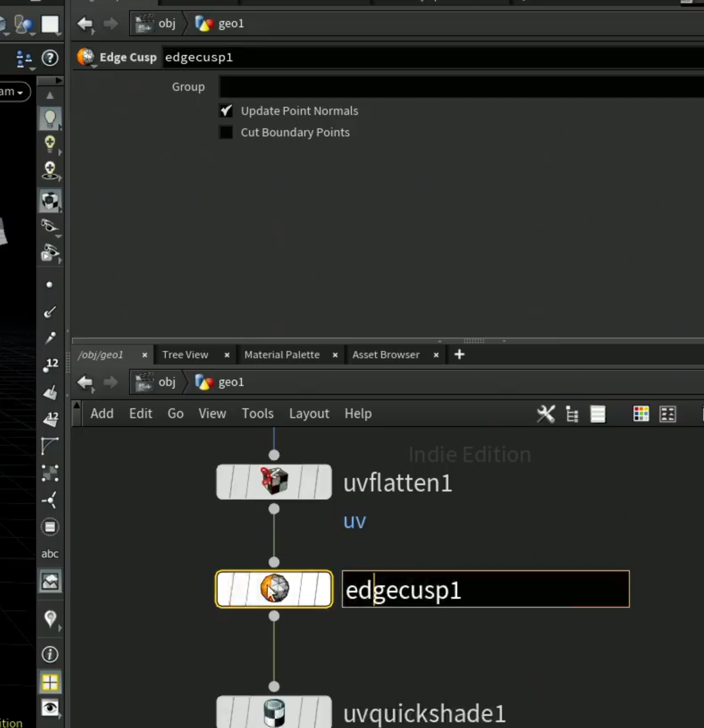Click the display background image icon

(x=50, y=581)
